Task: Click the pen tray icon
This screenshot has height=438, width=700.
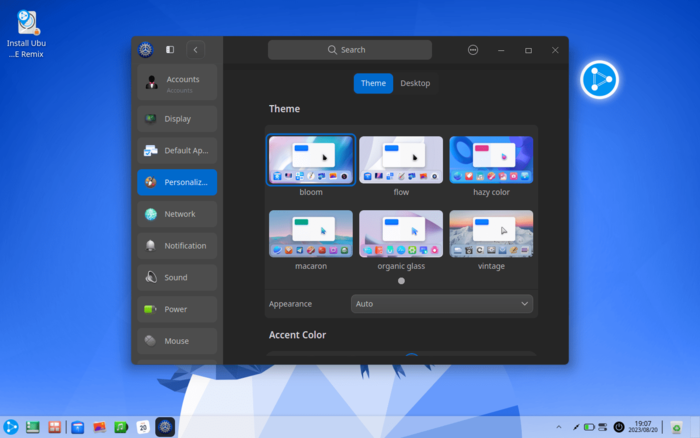Action: tap(576, 427)
